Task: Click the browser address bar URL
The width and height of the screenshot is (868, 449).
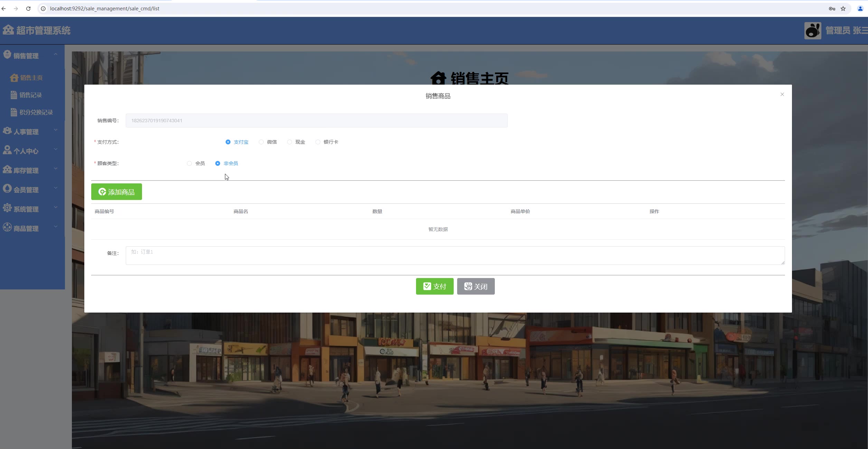Action: click(x=105, y=9)
